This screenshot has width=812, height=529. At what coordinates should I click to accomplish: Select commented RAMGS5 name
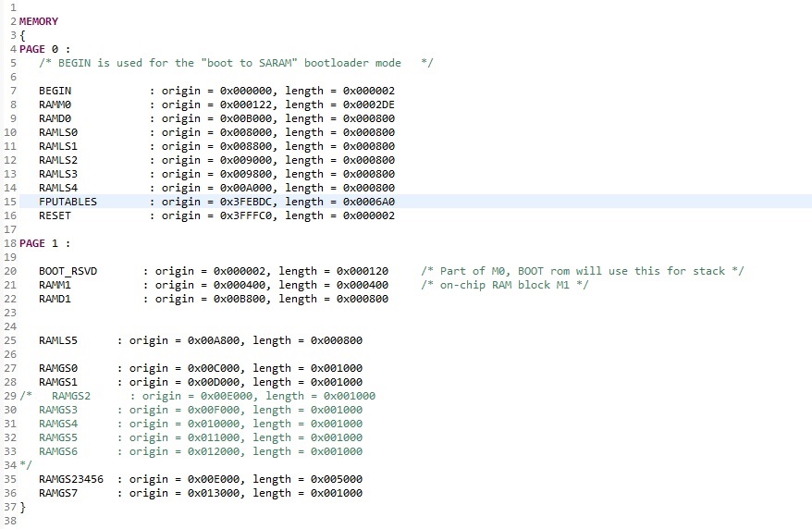(58, 437)
